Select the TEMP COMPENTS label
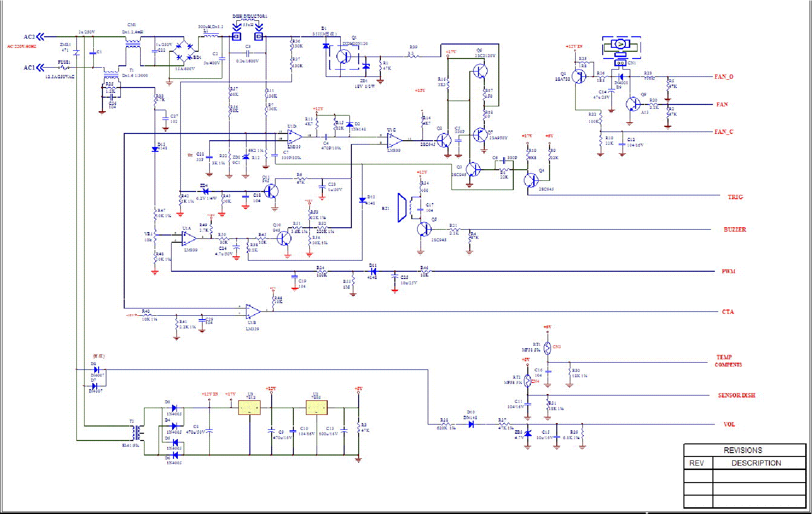 click(728, 361)
